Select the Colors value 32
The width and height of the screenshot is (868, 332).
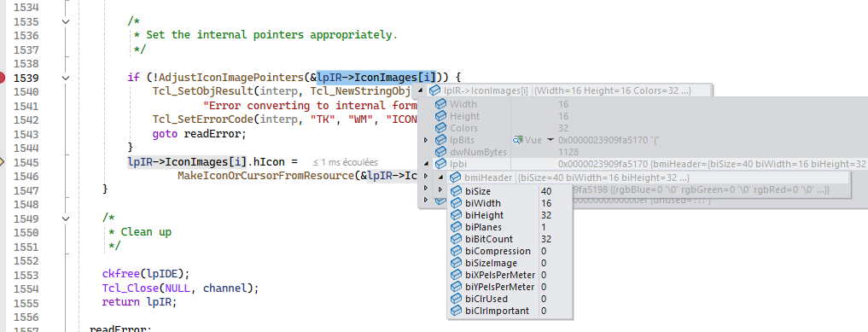point(563,128)
